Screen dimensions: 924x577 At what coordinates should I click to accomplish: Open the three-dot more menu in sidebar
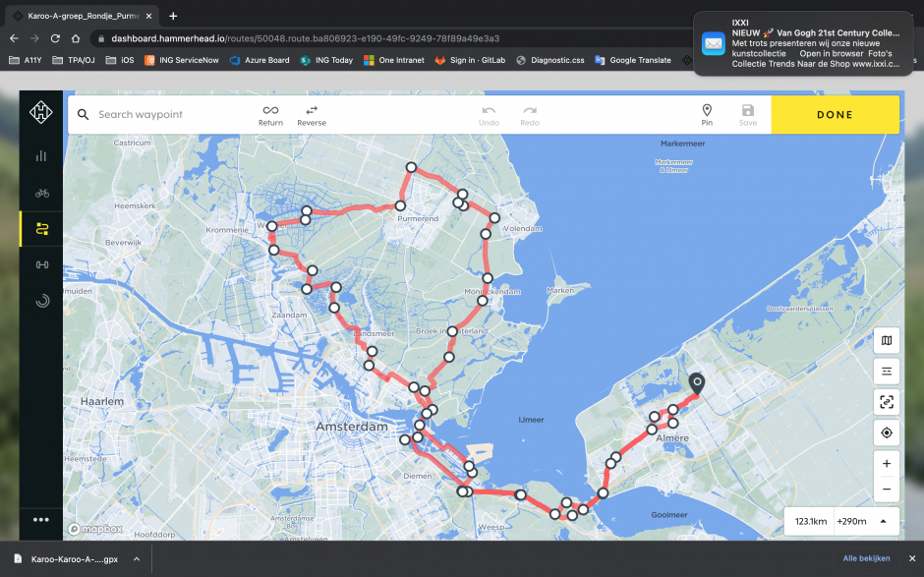[x=40, y=520]
